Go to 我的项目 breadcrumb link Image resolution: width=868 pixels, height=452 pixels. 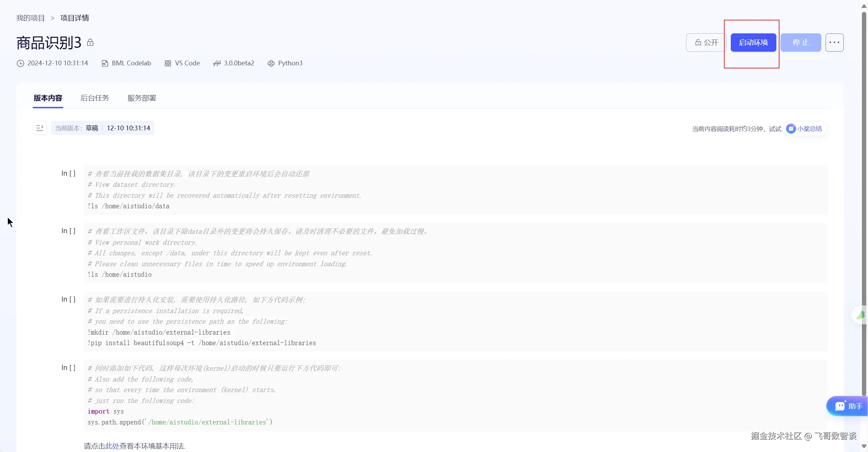click(x=30, y=18)
